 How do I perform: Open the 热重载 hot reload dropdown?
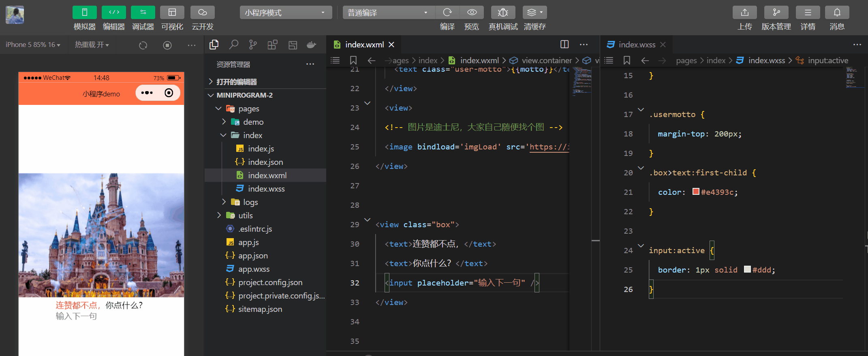[x=92, y=45]
